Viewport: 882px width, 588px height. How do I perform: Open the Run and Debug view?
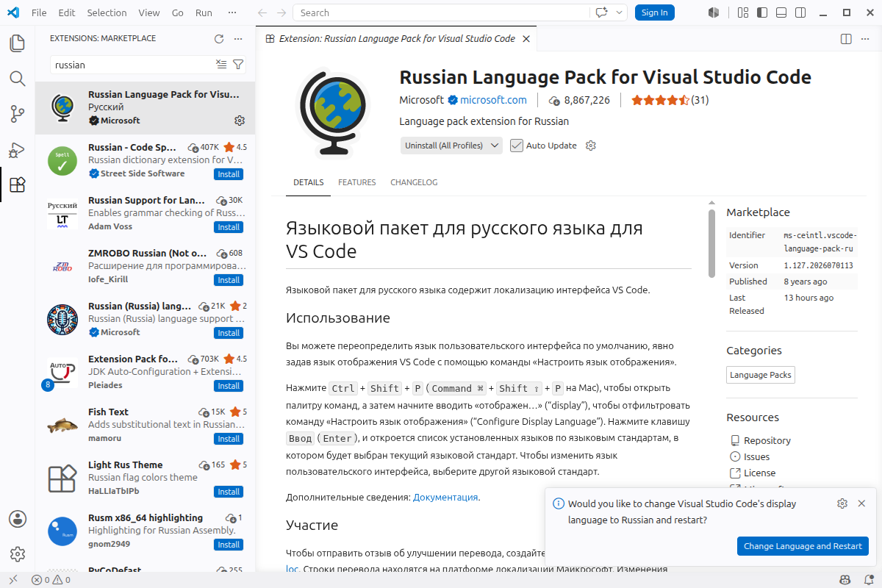(x=18, y=149)
